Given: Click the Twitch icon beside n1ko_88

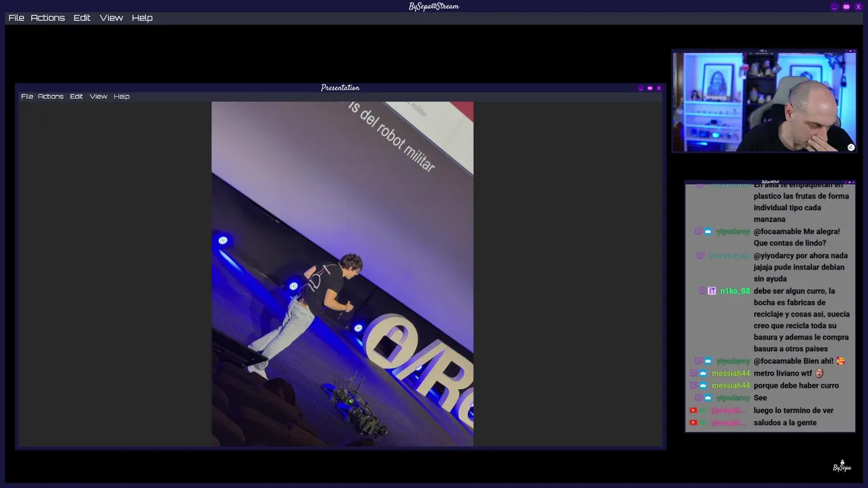Looking at the screenshot, I should click(x=702, y=291).
